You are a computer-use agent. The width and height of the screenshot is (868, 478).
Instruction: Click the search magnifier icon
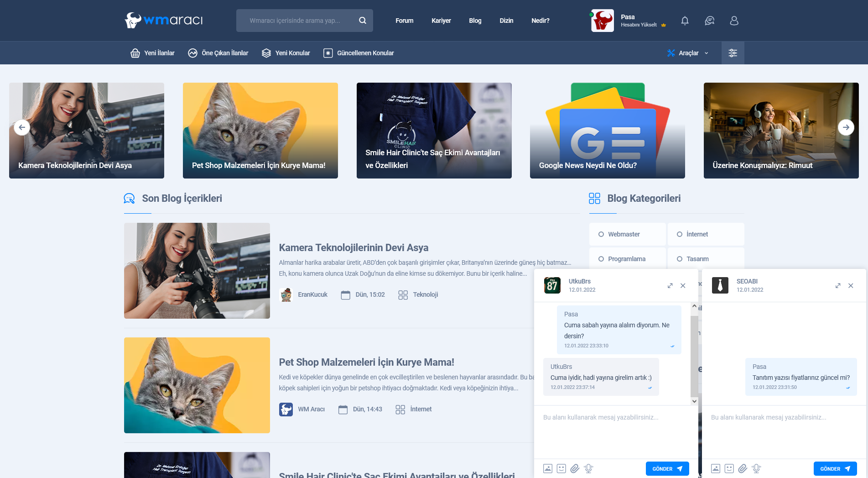[363, 21]
